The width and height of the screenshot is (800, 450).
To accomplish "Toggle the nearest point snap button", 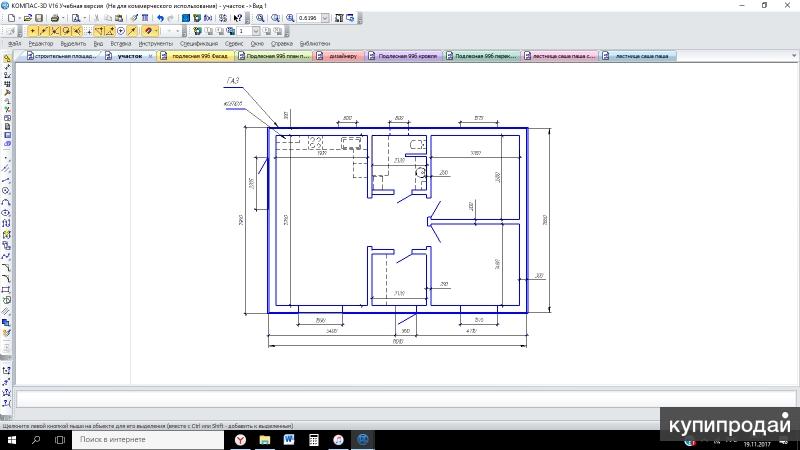I will [32, 31].
